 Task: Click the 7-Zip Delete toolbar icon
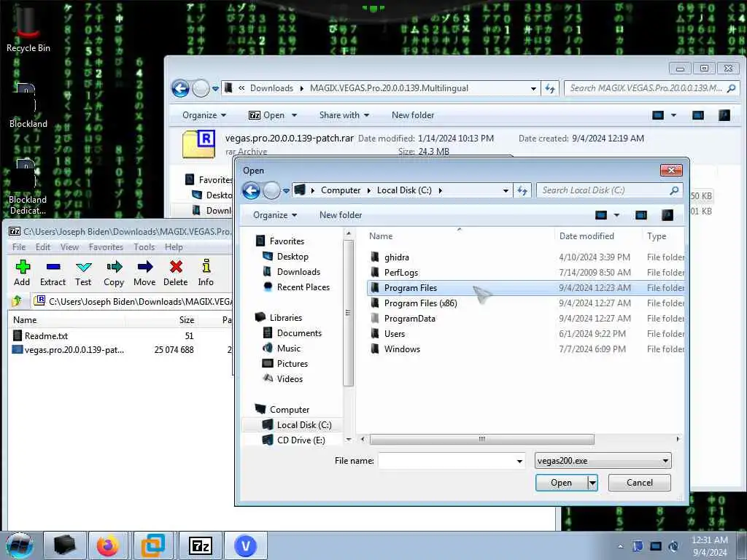click(176, 273)
